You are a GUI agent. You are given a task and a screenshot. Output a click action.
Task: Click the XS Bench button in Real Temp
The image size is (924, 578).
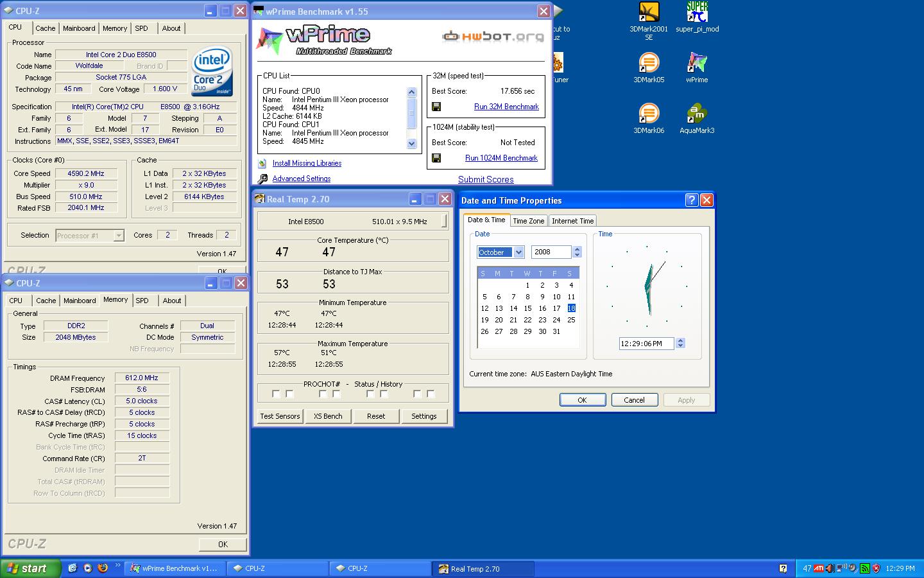[328, 416]
